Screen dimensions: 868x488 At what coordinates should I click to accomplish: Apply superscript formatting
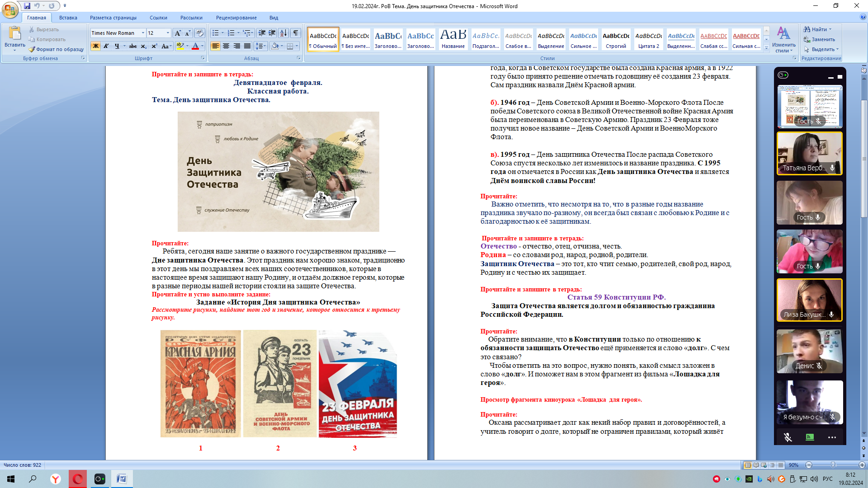[x=154, y=46]
